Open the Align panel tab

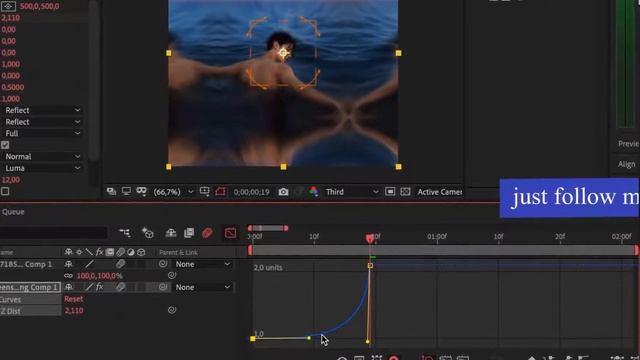[x=627, y=164]
